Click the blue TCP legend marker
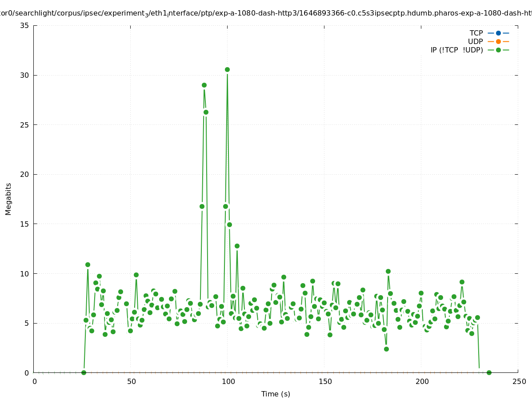Image resolution: width=532 pixels, height=400 pixels. coord(498,33)
